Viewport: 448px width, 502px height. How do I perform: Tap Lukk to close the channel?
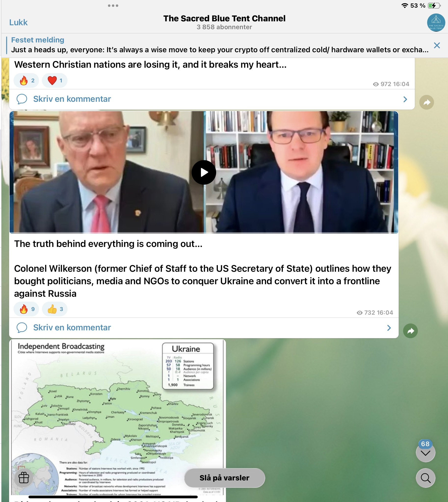[18, 22]
